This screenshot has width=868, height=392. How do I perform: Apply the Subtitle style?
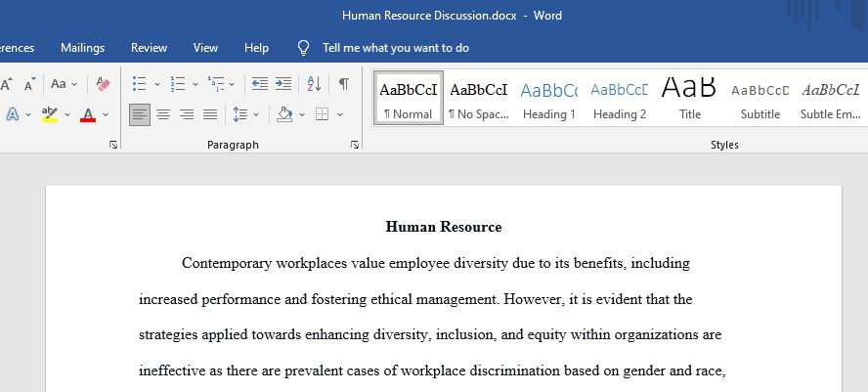760,98
